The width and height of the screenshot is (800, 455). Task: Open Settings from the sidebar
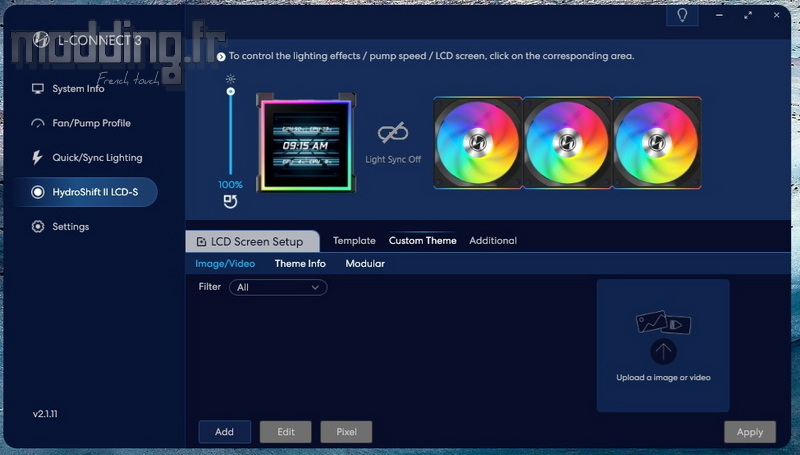tap(70, 227)
